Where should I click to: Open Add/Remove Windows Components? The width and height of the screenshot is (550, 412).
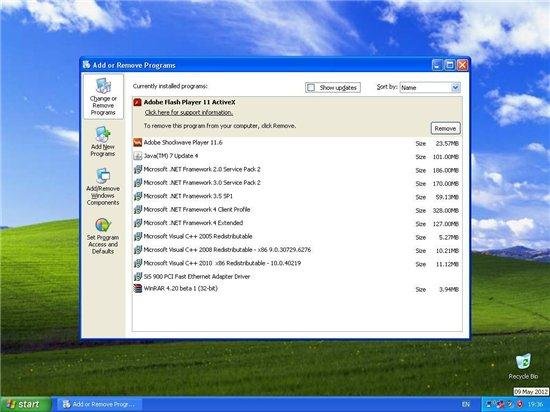click(x=103, y=187)
